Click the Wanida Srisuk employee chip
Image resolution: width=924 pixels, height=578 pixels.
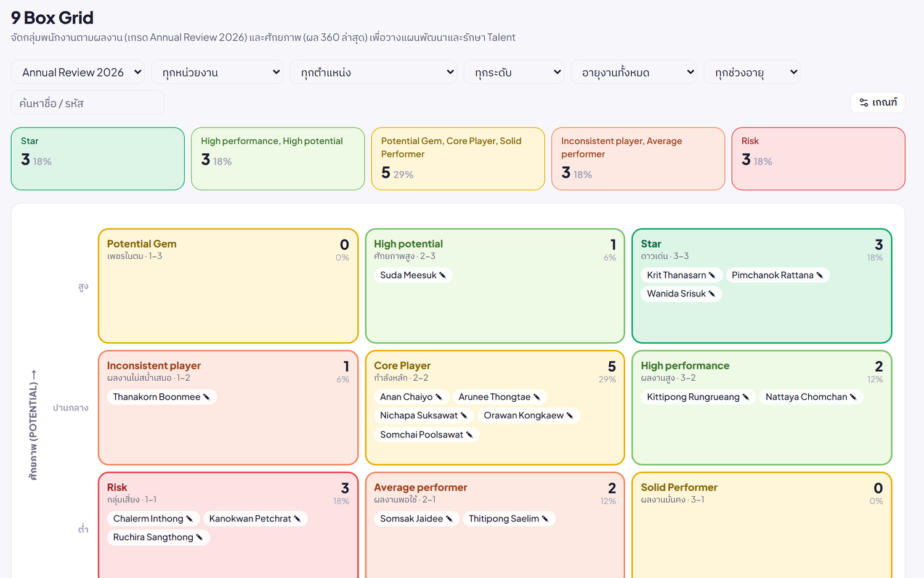tap(681, 294)
